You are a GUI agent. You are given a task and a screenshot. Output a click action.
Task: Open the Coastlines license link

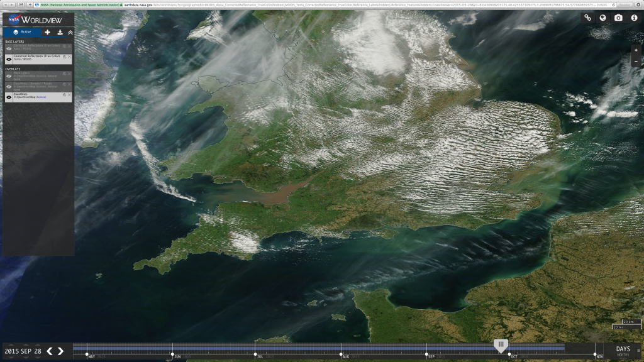pos(41,97)
